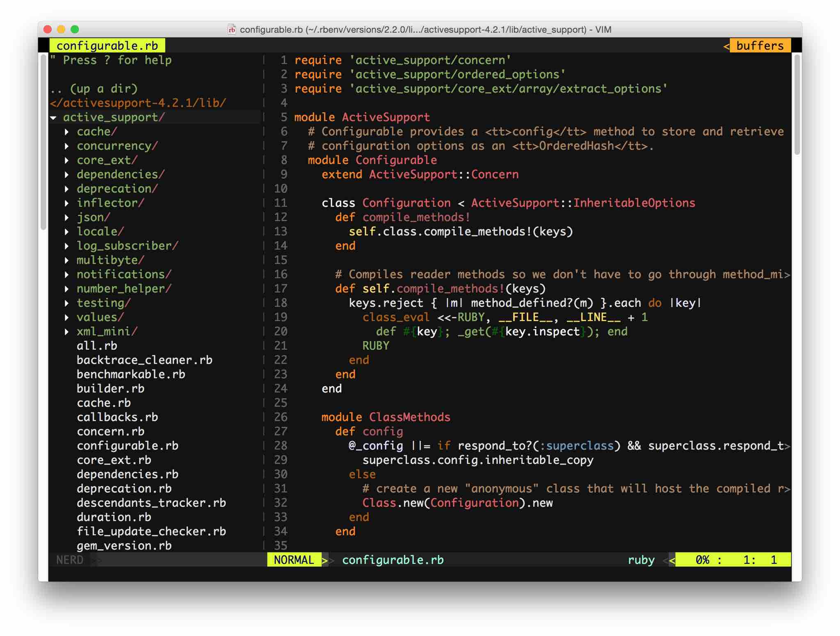The height and width of the screenshot is (636, 840).
Task: Click the rb file icon in title bar
Action: point(232,30)
